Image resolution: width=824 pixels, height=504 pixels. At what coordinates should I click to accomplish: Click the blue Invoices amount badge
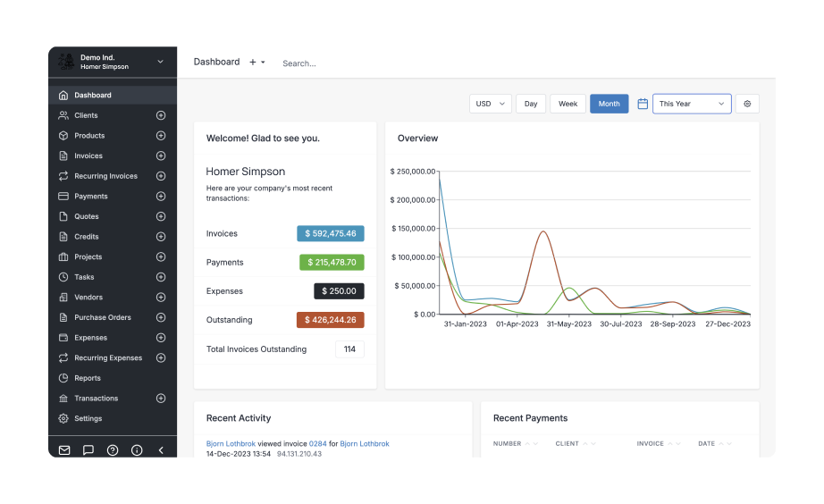click(x=330, y=233)
